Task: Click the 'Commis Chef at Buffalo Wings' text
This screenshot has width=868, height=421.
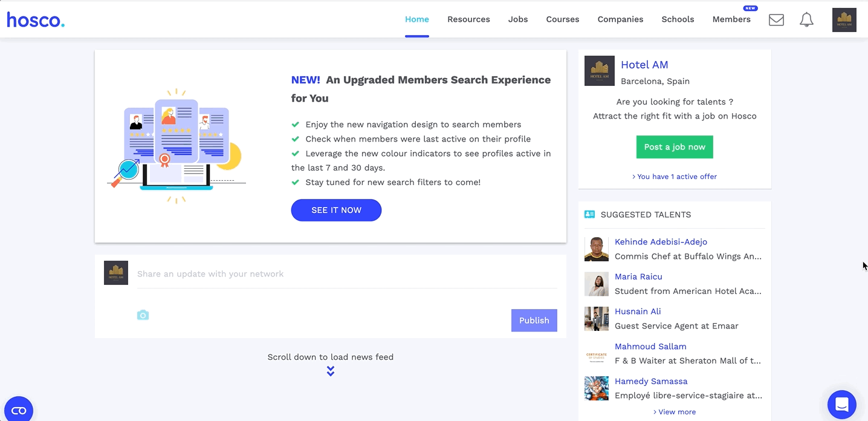Action: pos(688,256)
